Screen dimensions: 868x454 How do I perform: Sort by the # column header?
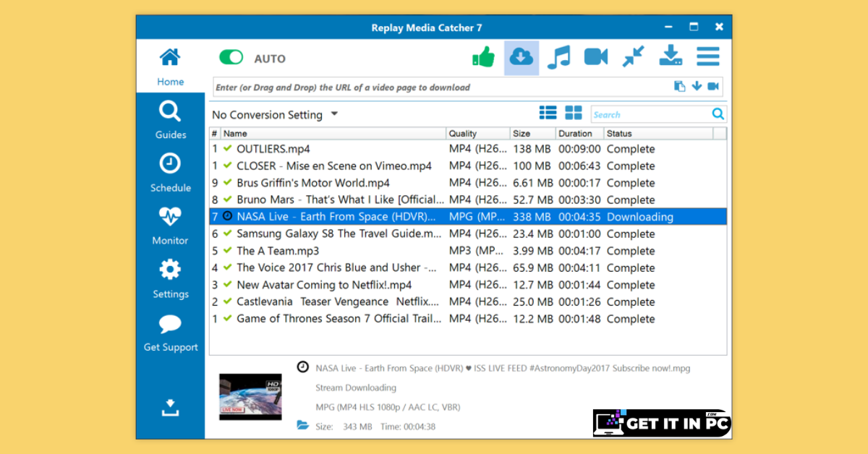pos(215,133)
